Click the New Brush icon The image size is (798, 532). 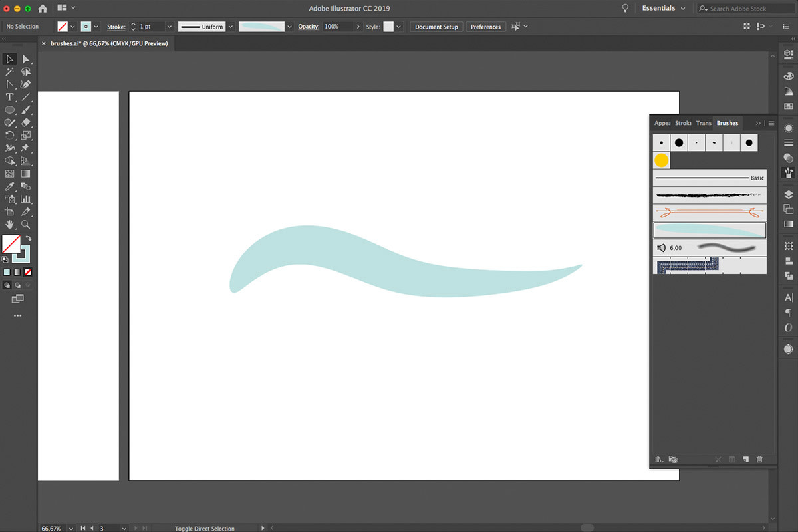click(x=747, y=459)
